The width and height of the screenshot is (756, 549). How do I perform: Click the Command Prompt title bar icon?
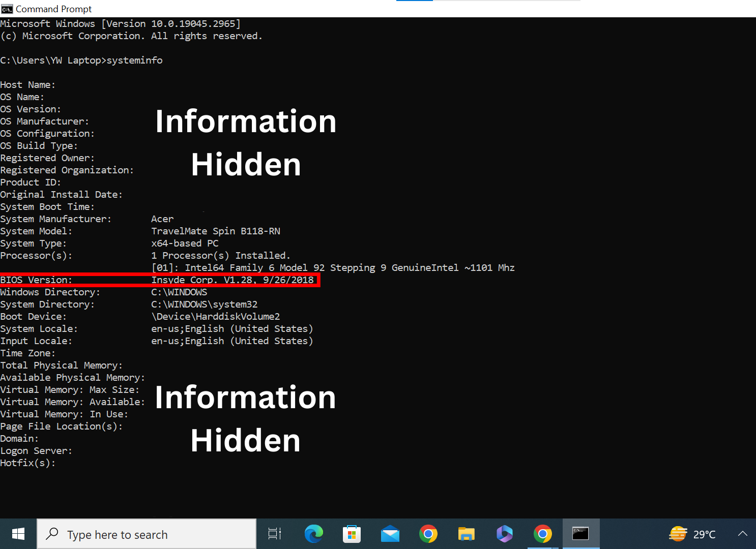pyautogui.click(x=7, y=9)
